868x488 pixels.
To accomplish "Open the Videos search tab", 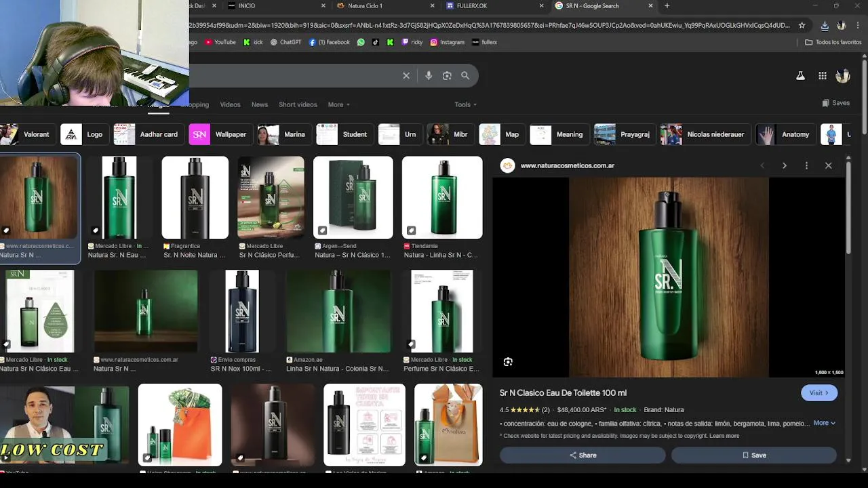I will [x=230, y=104].
